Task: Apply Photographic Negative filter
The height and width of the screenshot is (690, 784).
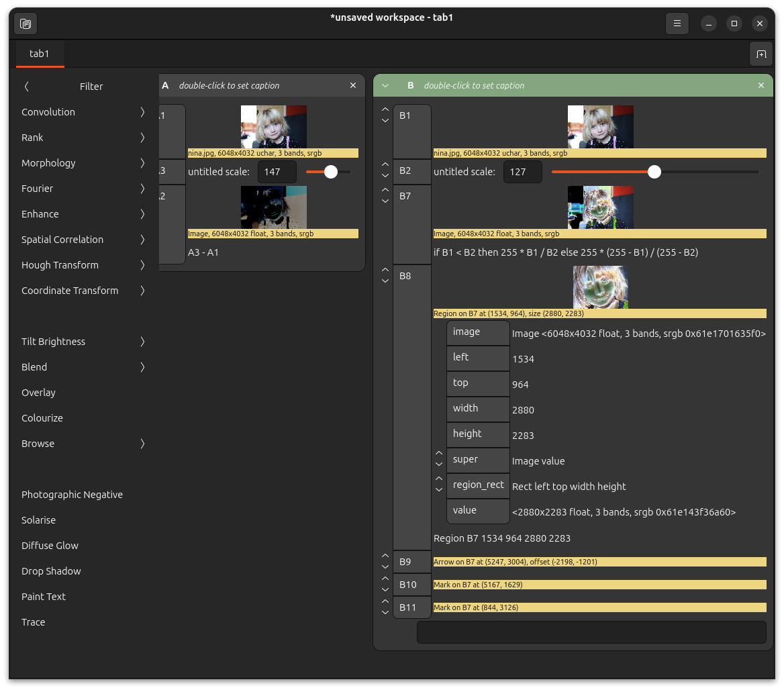Action: (83, 495)
